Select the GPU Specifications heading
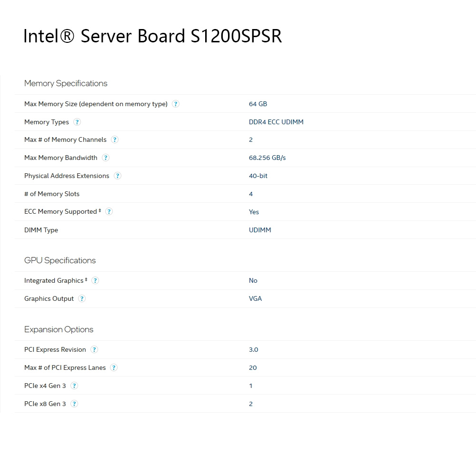 click(60, 260)
